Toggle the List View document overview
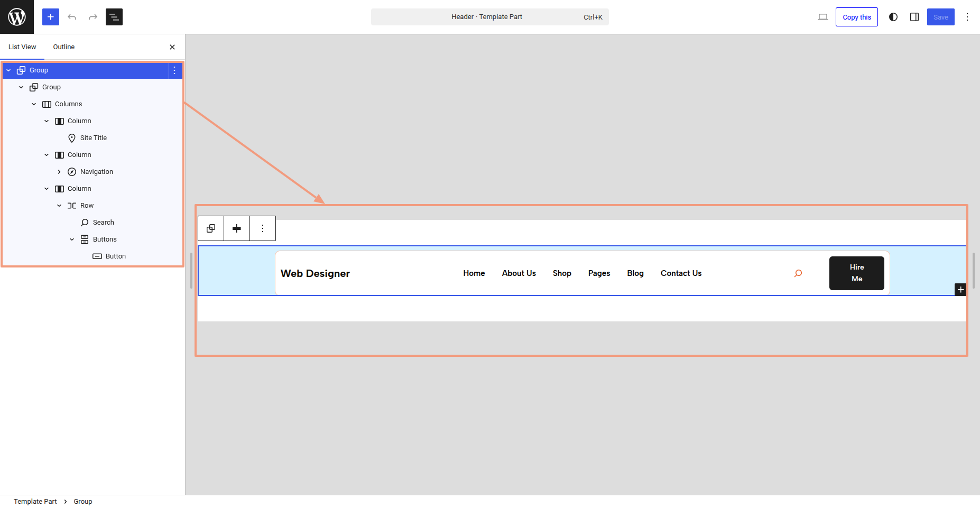Viewport: 980px width, 508px height. coord(114,17)
